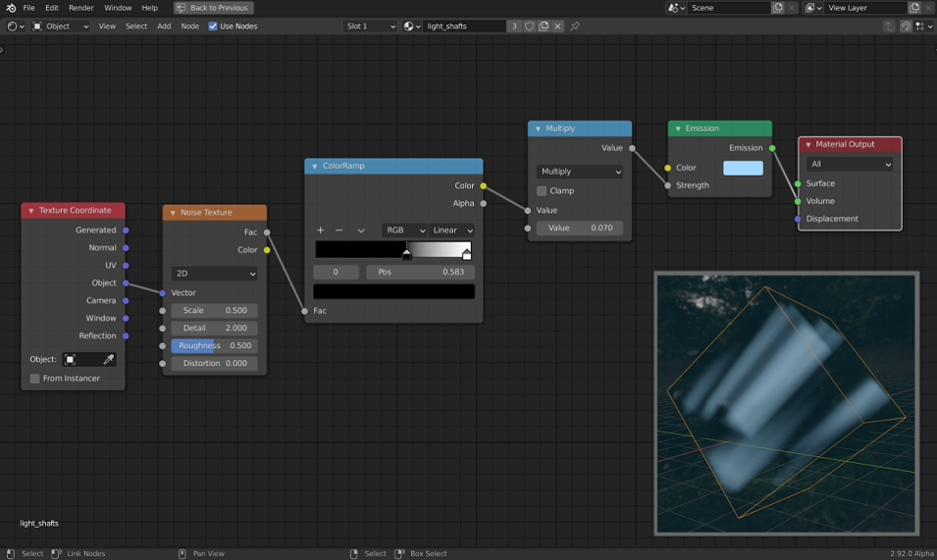Collapse the Material Output node
The image size is (937, 560).
point(807,145)
